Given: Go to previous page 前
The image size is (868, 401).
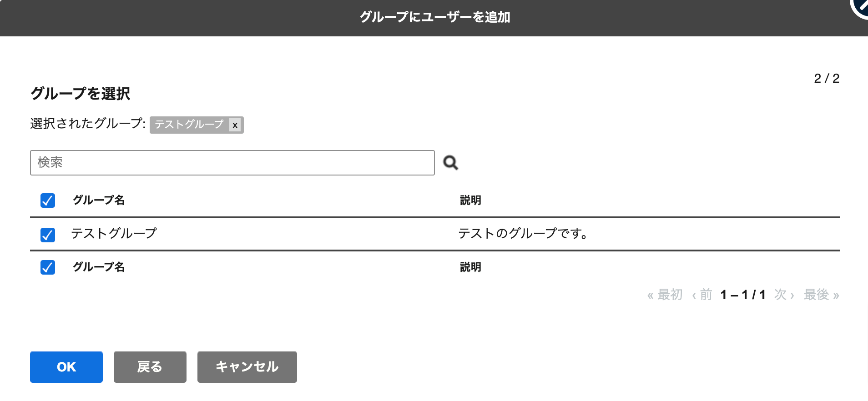Looking at the screenshot, I should (702, 295).
